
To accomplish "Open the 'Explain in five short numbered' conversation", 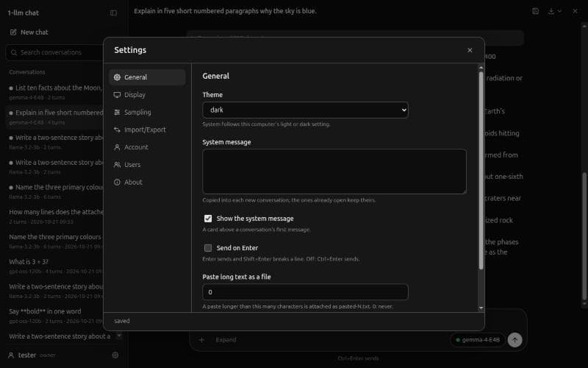I will tap(54, 117).
